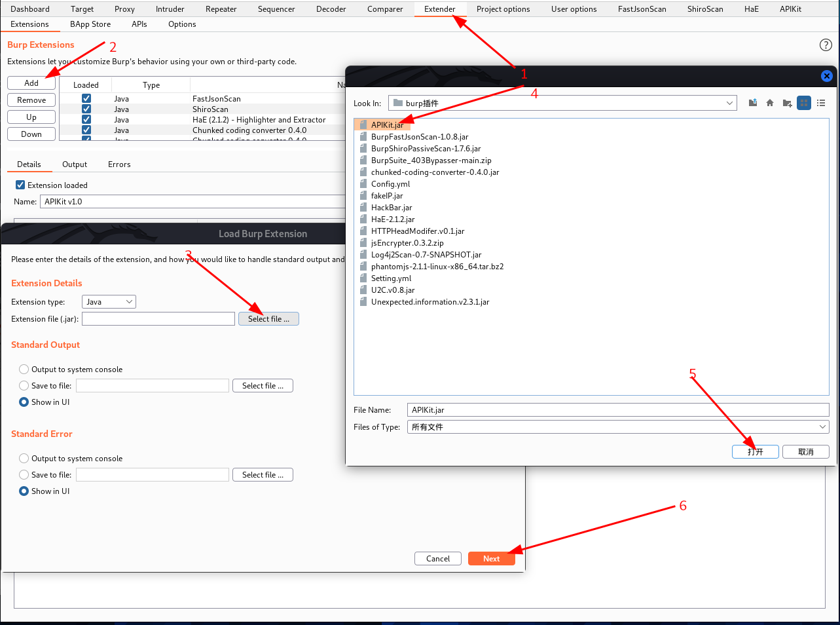Select Standard Output 'Output to system console'

pos(24,369)
